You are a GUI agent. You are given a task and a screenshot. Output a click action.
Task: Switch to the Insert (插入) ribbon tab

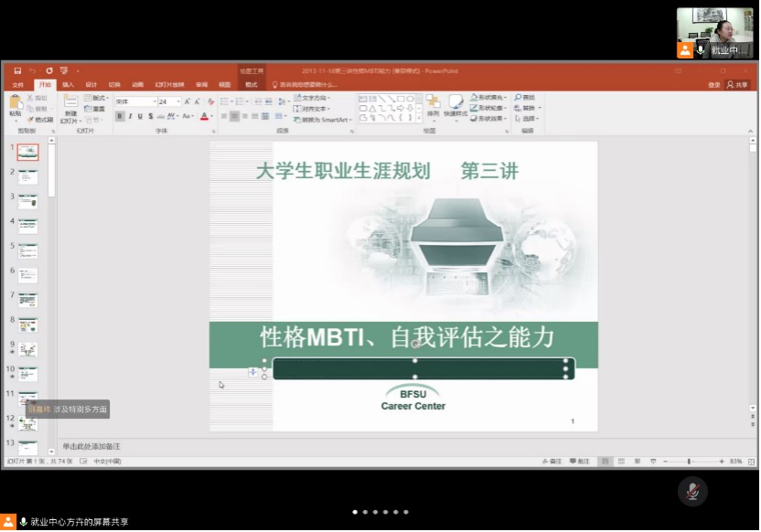click(x=68, y=85)
